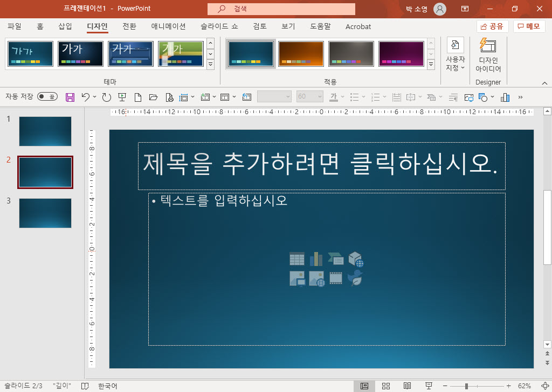The height and width of the screenshot is (392, 552).
Task: Click the align text icon
Action: click(x=410, y=97)
